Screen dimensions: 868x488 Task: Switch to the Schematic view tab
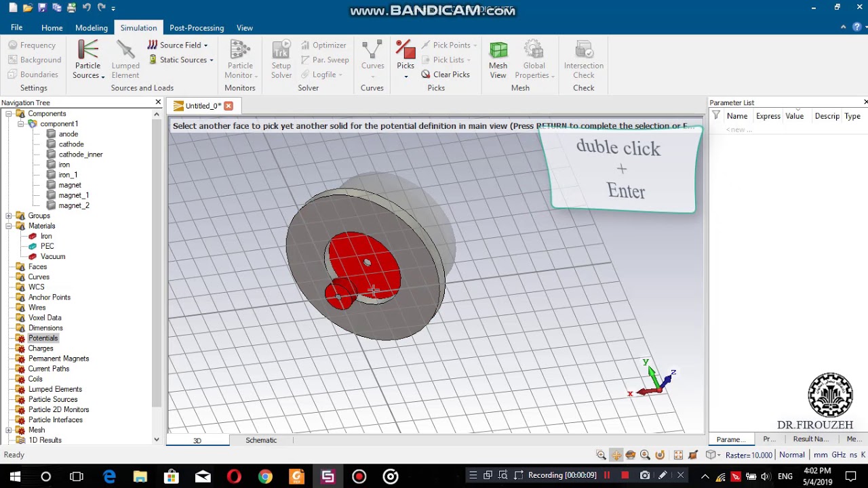261,441
